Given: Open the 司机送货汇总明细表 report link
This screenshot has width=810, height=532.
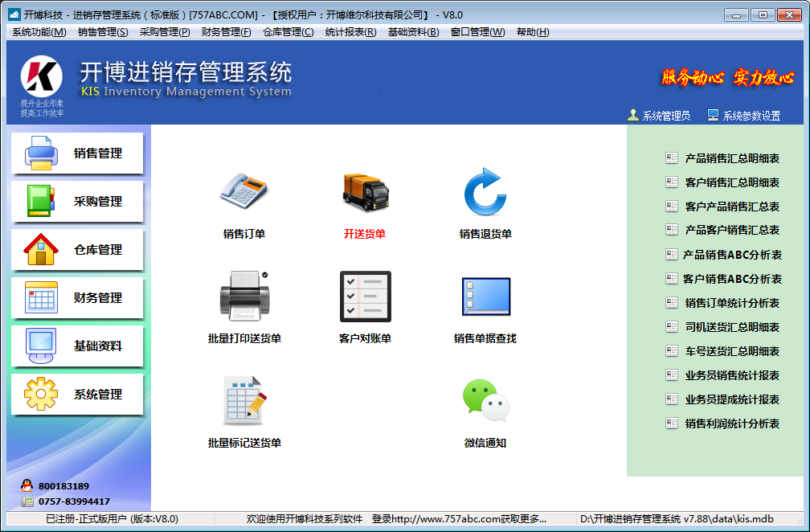Looking at the screenshot, I should pos(732,327).
